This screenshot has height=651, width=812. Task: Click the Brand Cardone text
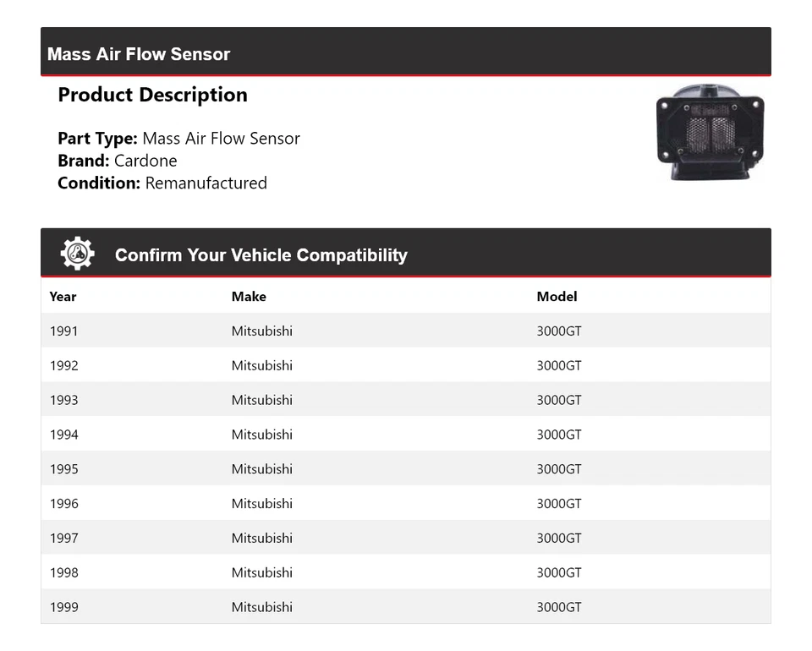(118, 161)
